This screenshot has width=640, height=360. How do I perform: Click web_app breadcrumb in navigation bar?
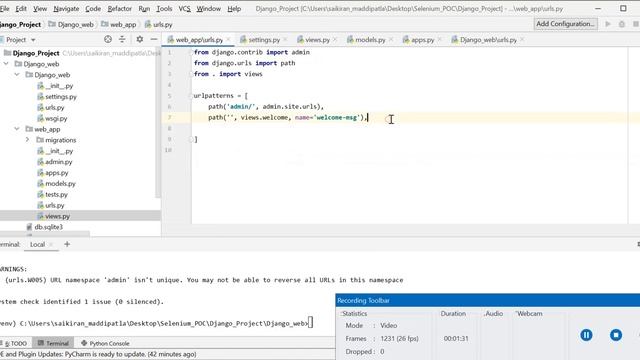click(x=119, y=24)
